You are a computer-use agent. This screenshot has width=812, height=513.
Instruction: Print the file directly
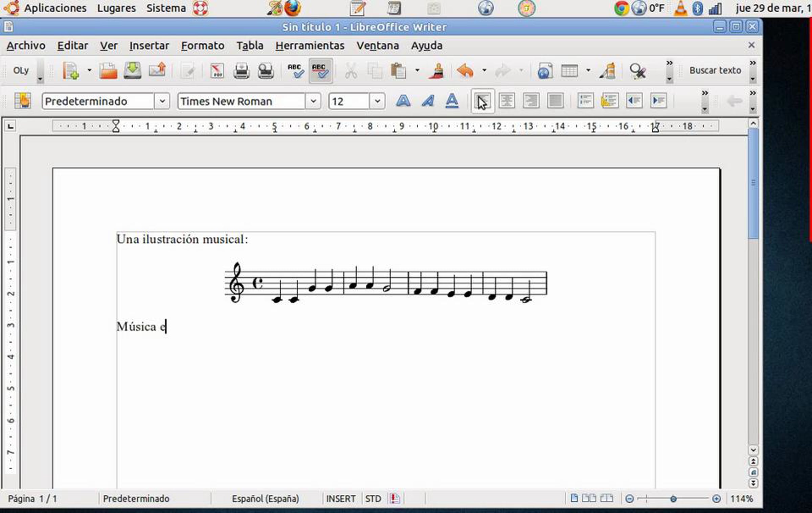tap(241, 71)
